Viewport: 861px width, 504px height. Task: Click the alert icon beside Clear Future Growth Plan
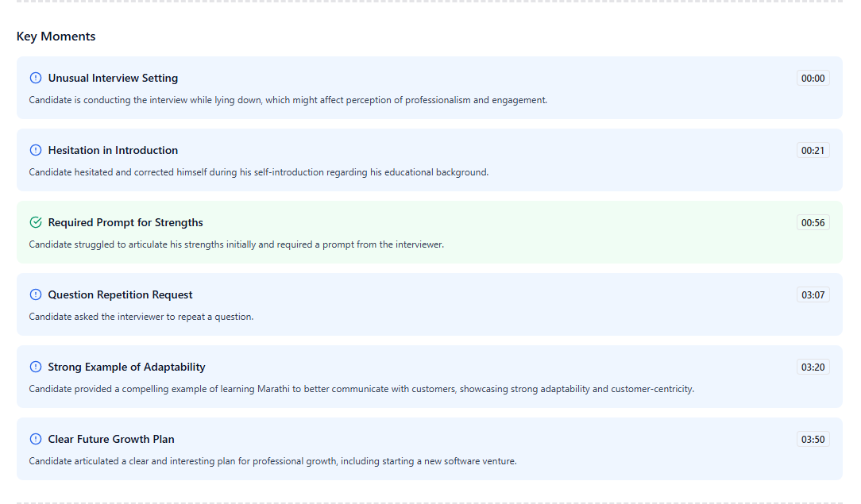[35, 439]
